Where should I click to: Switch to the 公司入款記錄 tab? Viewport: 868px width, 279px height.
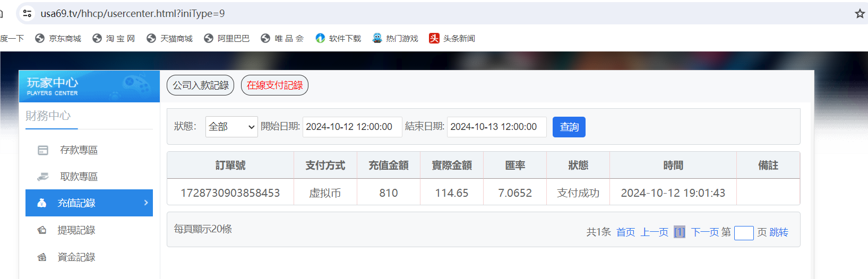[x=200, y=85]
